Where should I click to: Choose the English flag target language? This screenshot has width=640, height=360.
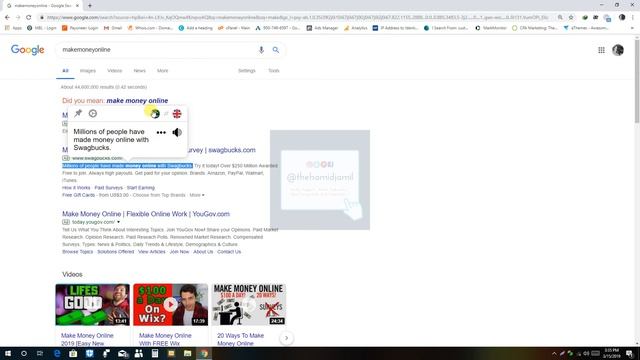[x=177, y=114]
